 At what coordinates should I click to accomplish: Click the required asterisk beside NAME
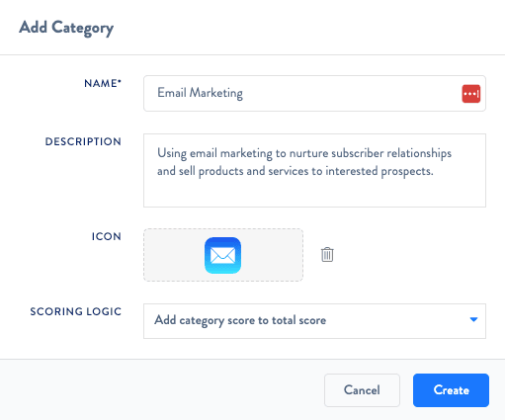pos(120,81)
